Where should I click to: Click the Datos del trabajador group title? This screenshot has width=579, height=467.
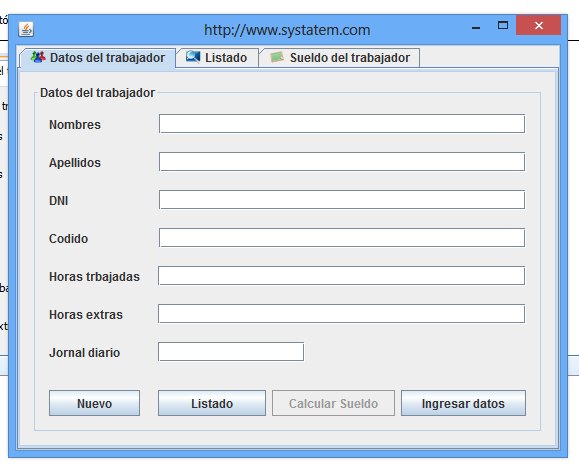pos(97,93)
